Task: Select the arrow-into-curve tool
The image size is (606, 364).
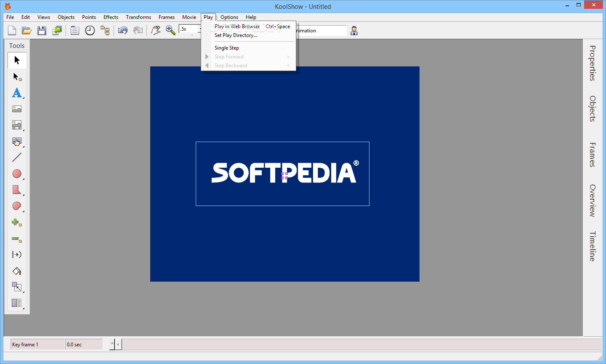Action: click(17, 255)
